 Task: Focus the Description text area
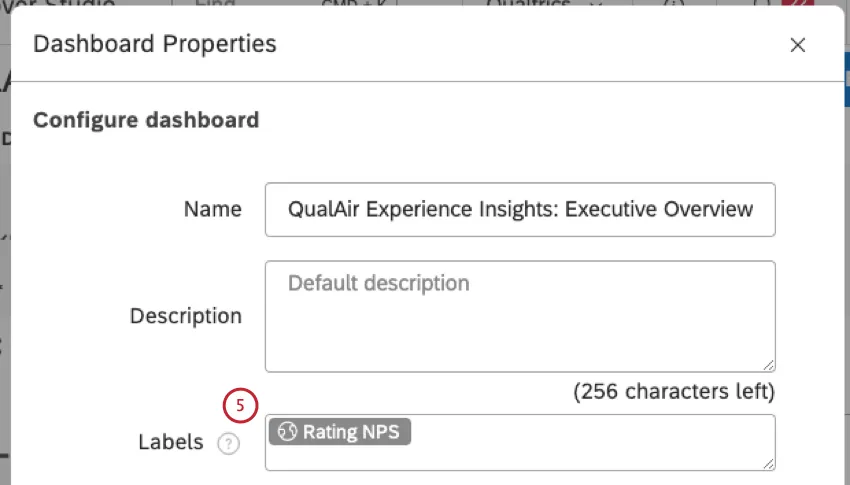click(520, 316)
